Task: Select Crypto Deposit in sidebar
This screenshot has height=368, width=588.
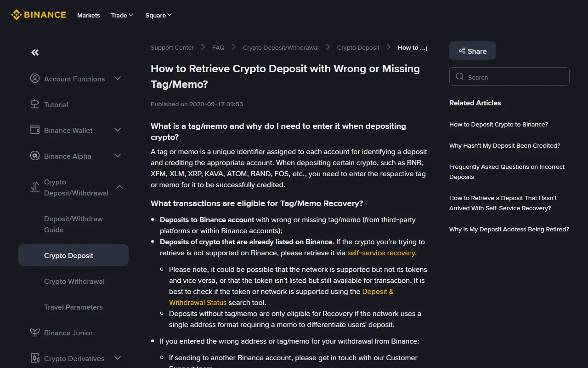Action: click(x=73, y=255)
